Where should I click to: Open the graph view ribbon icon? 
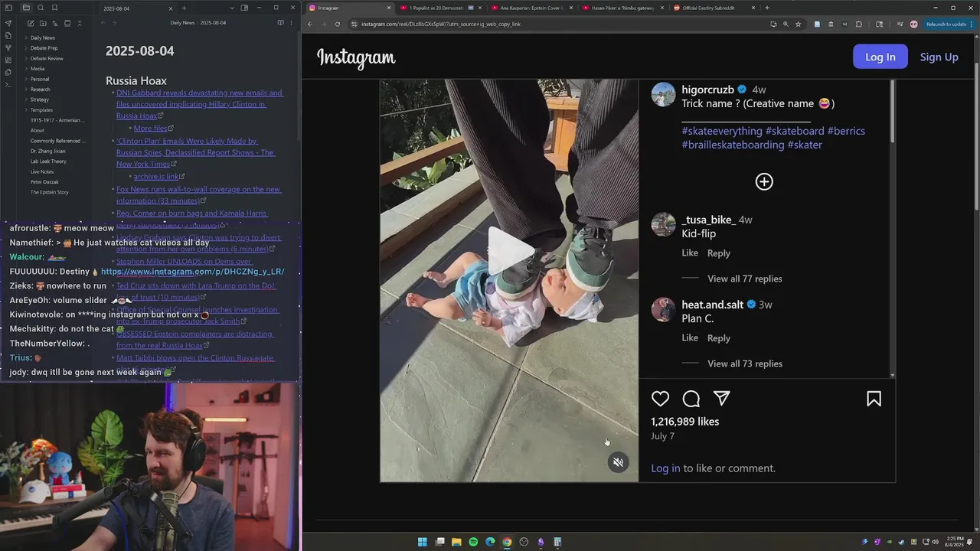coord(8,47)
